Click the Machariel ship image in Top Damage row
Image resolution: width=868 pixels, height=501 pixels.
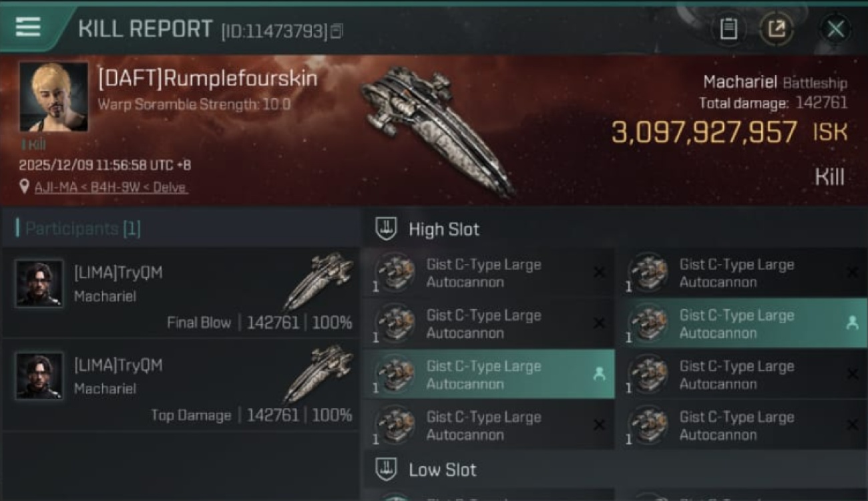tap(319, 374)
